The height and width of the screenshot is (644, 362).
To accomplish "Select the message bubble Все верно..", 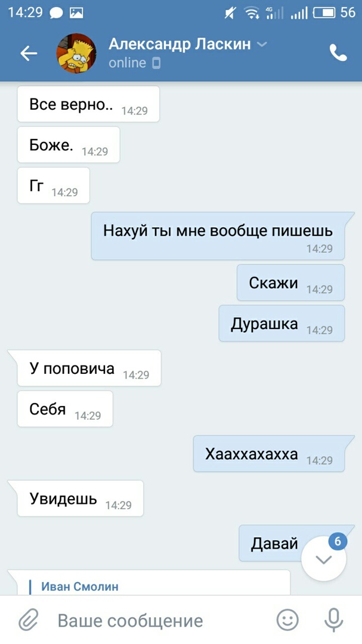I will 88,104.
